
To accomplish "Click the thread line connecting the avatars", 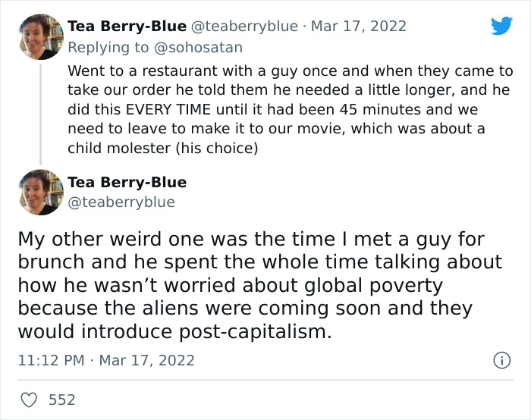I will click(x=41, y=112).
